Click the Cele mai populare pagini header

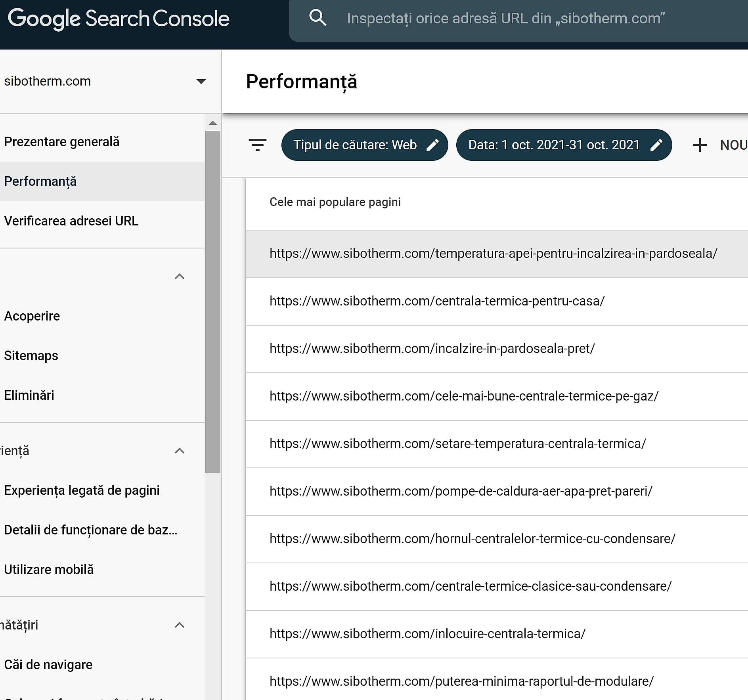(335, 202)
